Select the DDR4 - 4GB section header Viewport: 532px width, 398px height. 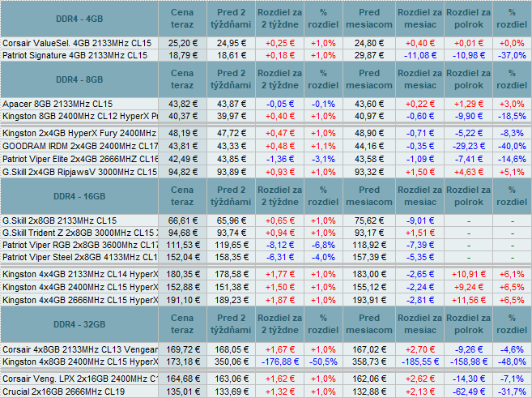79,19
